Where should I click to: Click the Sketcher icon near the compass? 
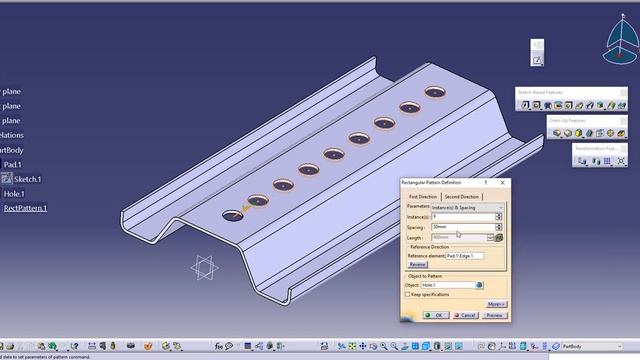point(537,60)
